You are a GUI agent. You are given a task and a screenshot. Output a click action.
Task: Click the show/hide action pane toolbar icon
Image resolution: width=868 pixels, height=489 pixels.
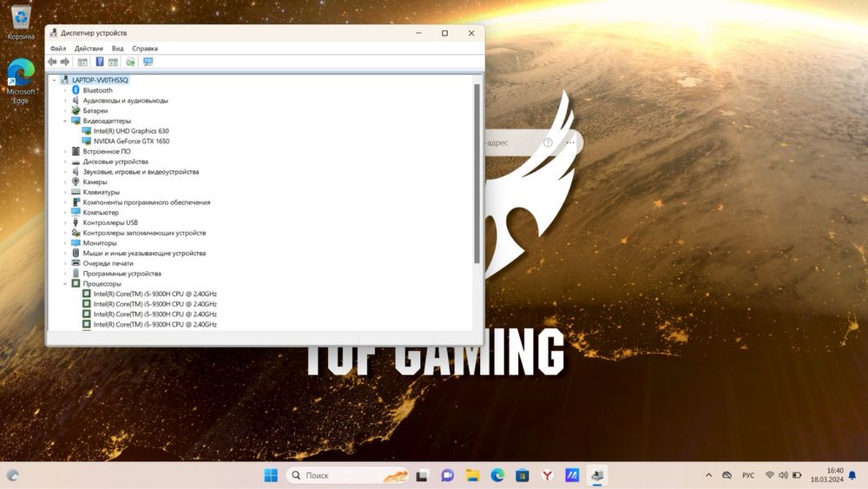pyautogui.click(x=113, y=62)
